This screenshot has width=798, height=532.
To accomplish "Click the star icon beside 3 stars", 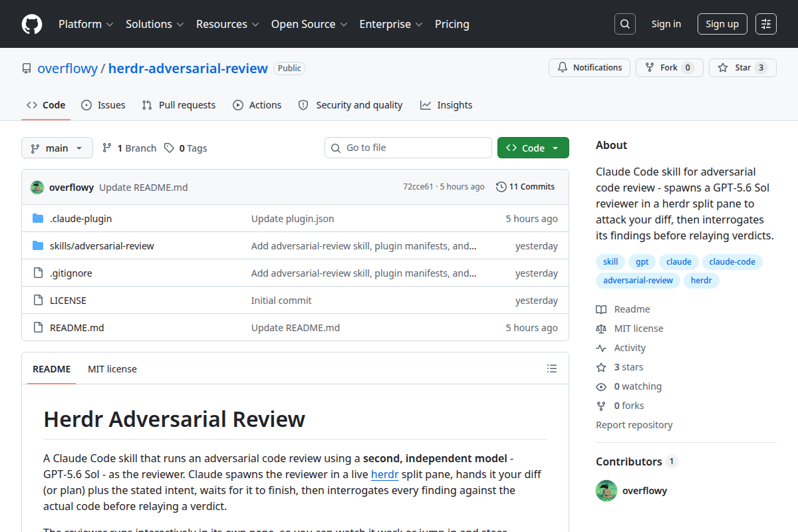I will tap(601, 367).
